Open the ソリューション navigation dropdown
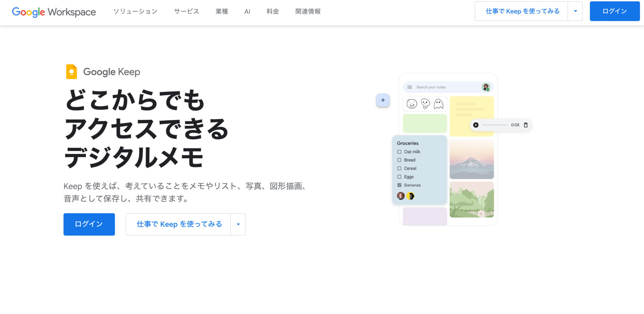This screenshot has width=644, height=314. (135, 11)
